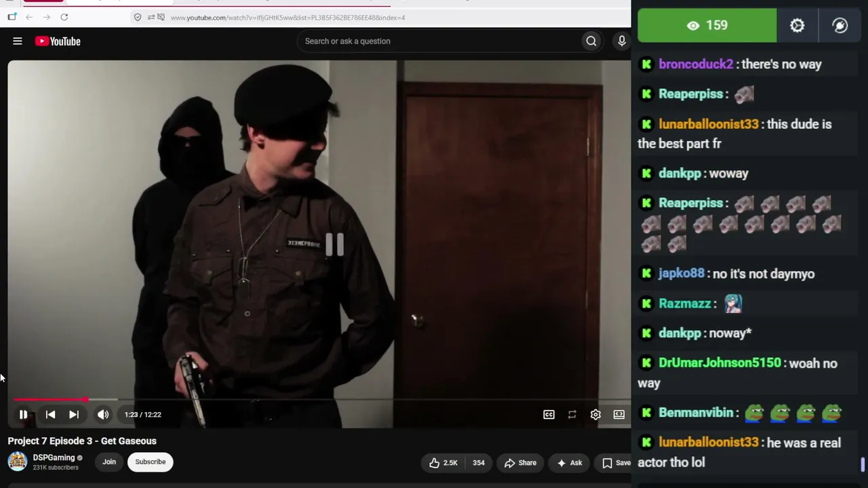Click the Kick badge beside Razmazz
The height and width of the screenshot is (488, 868).
coord(646,304)
